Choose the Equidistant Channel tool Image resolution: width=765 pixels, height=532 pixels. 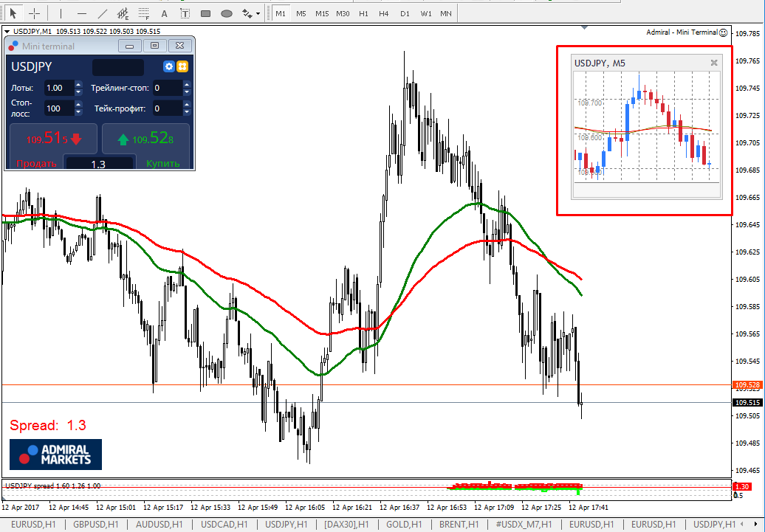(x=123, y=14)
